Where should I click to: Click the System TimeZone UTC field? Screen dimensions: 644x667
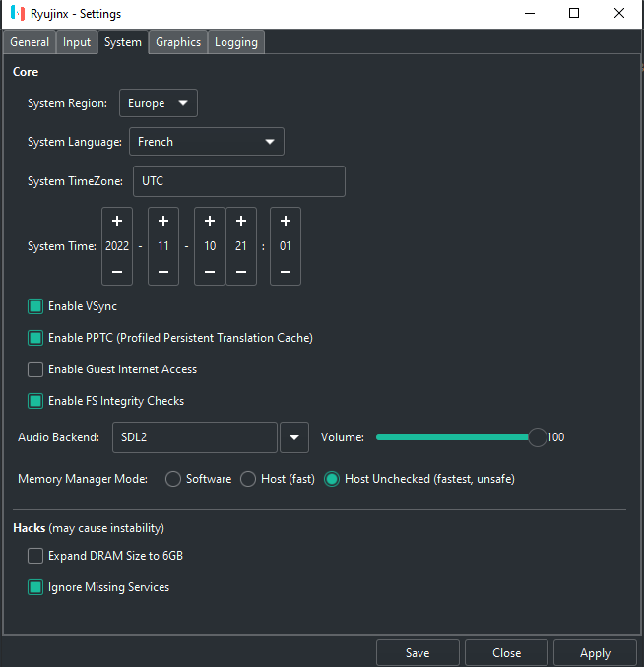pos(239,181)
